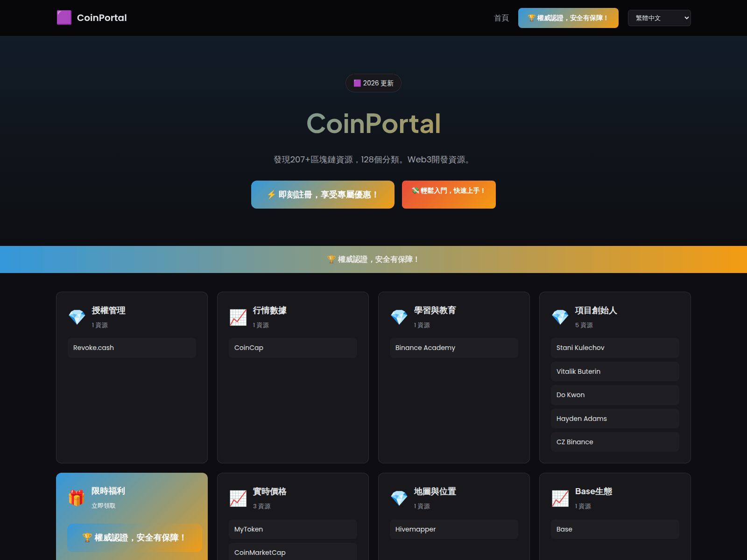747x560 pixels.
Task: Select the Hayden Adams entry
Action: pyautogui.click(x=615, y=419)
